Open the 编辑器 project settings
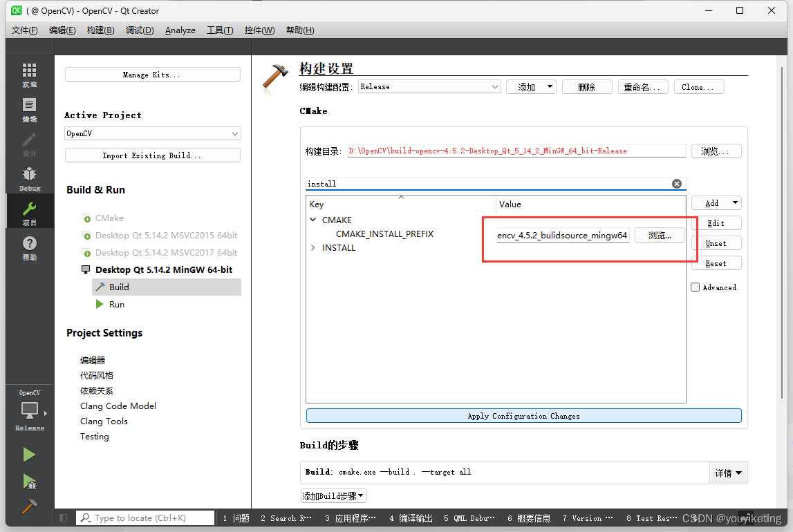The width and height of the screenshot is (793, 532). [x=93, y=360]
